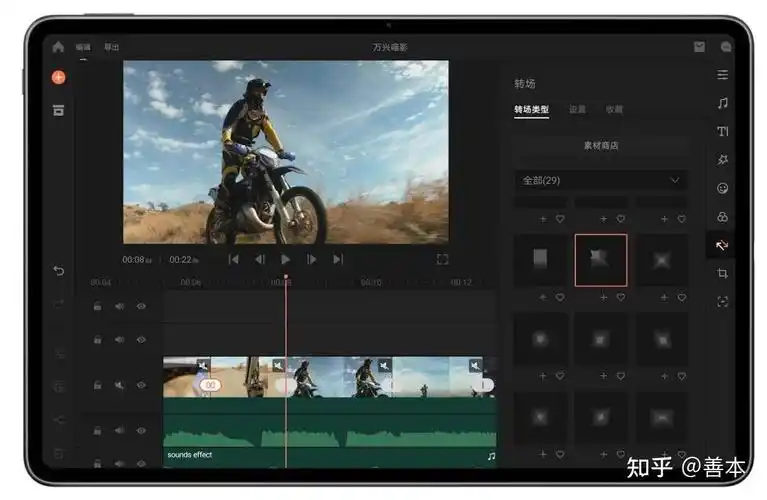
Task: Click the 00:08 current time readout below preview
Action: [x=137, y=260]
